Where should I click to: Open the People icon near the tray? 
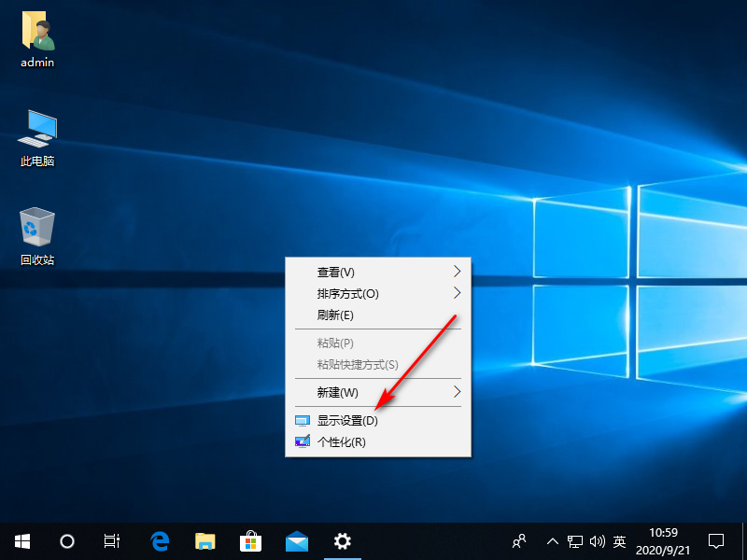pyautogui.click(x=518, y=541)
